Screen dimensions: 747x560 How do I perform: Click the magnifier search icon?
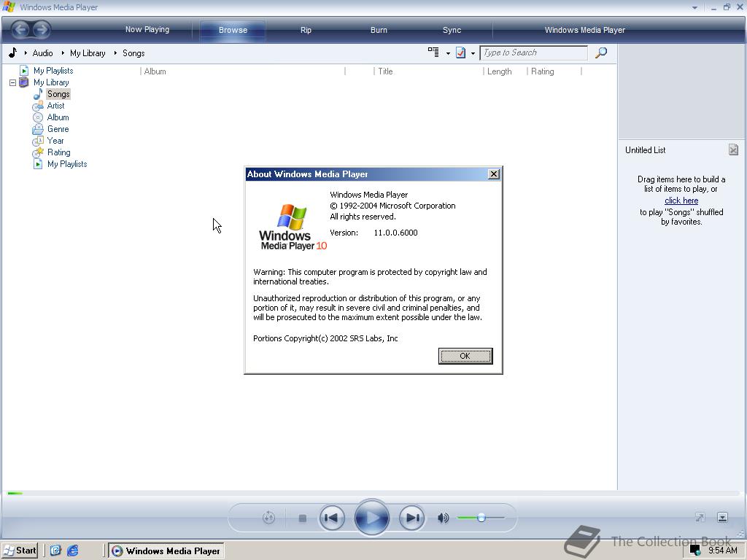601,52
